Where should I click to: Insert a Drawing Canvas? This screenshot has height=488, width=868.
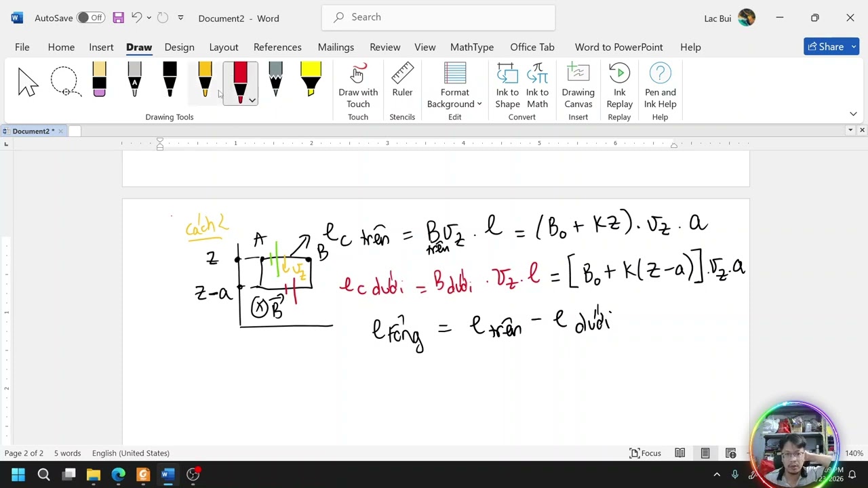[x=578, y=85]
